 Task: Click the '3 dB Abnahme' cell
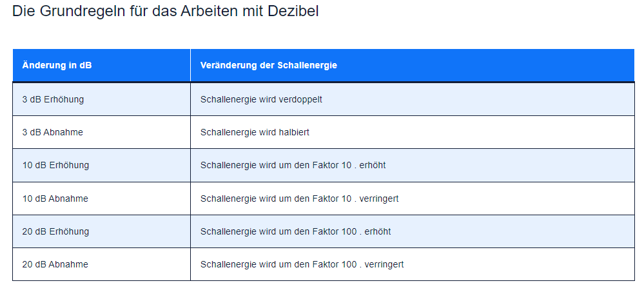click(x=53, y=132)
